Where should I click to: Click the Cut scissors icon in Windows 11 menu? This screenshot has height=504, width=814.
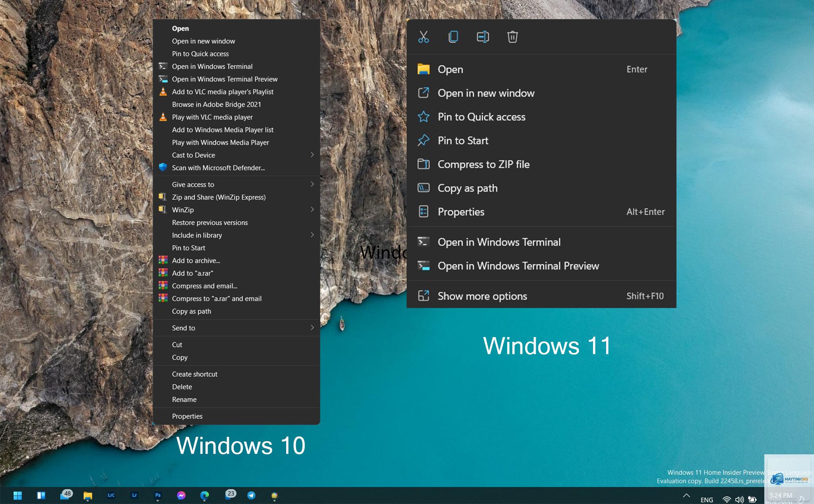tap(423, 37)
